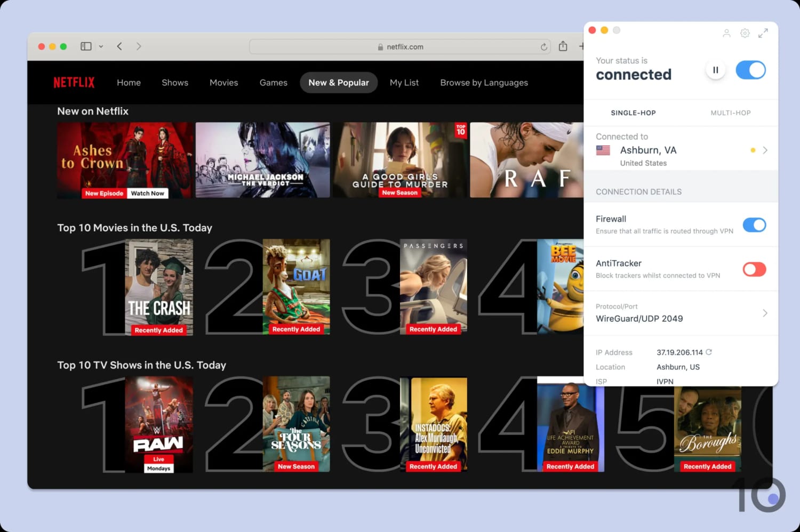Open The Four Seasons show poster

(x=296, y=424)
